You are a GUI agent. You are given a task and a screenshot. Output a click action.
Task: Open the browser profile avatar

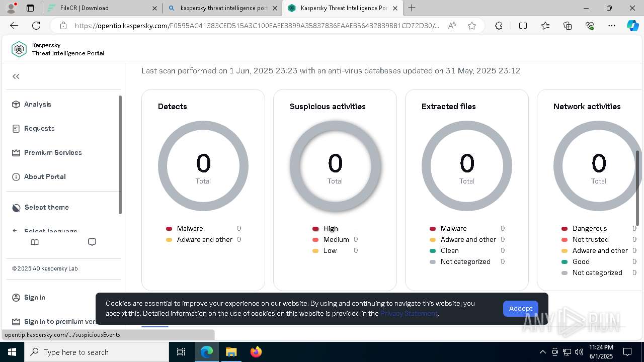pyautogui.click(x=11, y=8)
